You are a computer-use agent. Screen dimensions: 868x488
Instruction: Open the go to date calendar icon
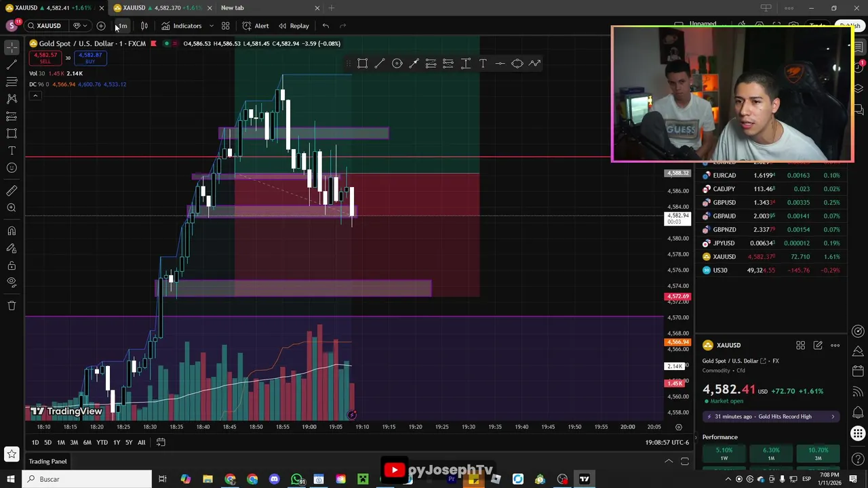pos(161,443)
